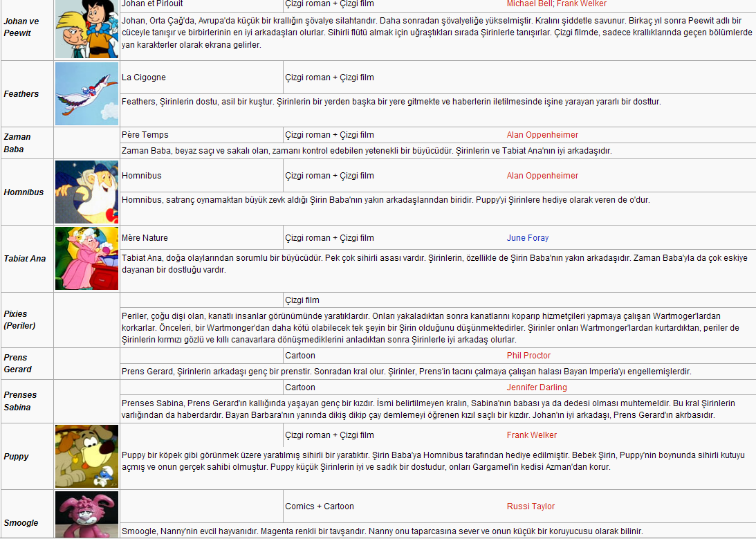756x539 pixels.
Task: Click 'Çizgi roman + Çizgi film' in Zaman Baba row
Action: pyautogui.click(x=329, y=135)
